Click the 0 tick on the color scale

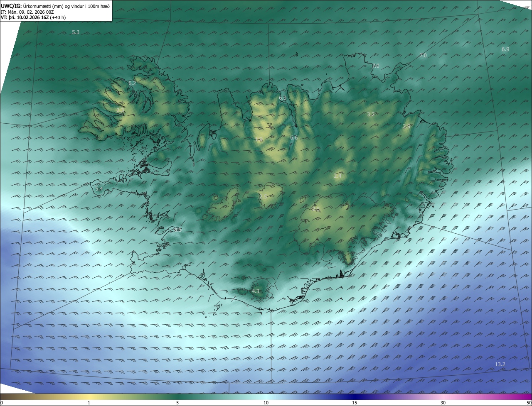pos(2,403)
